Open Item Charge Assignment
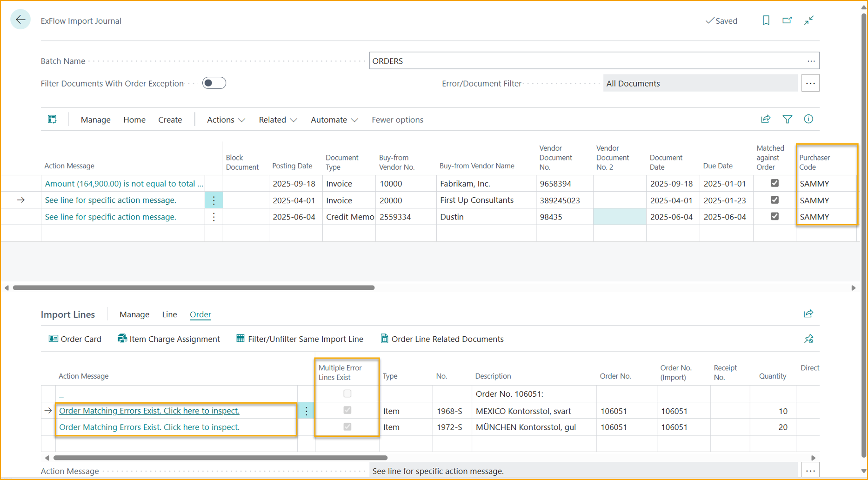Screen dimensions: 868x480 pos(168,339)
